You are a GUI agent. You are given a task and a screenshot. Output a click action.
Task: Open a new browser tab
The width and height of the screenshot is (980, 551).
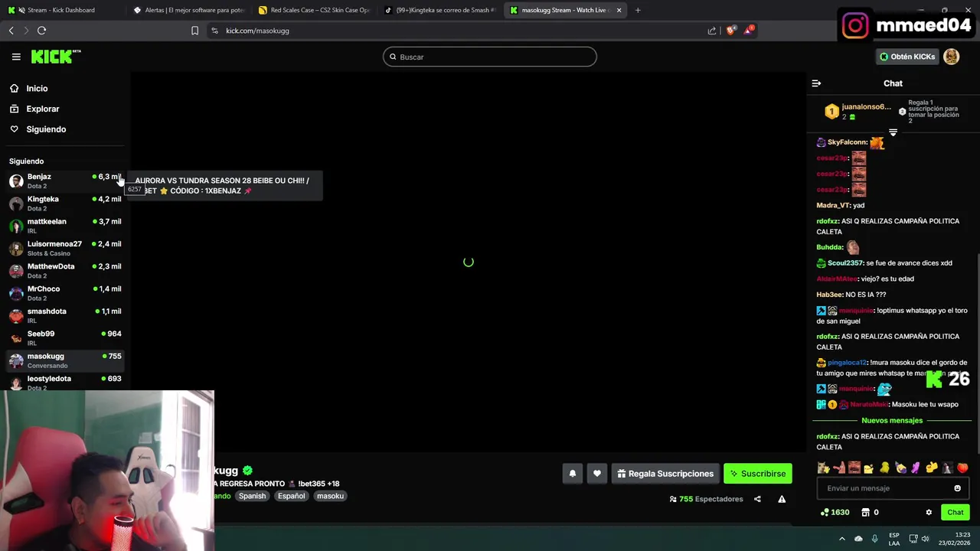638,10
